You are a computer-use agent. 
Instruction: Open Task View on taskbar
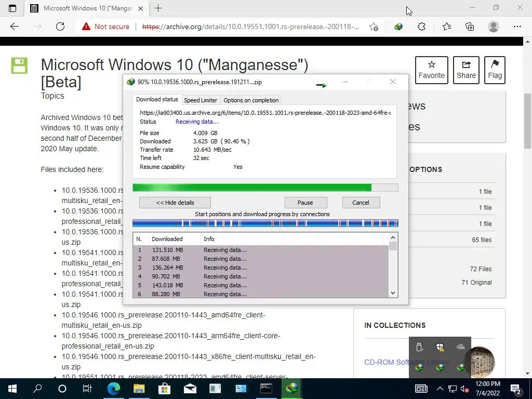tap(87, 389)
